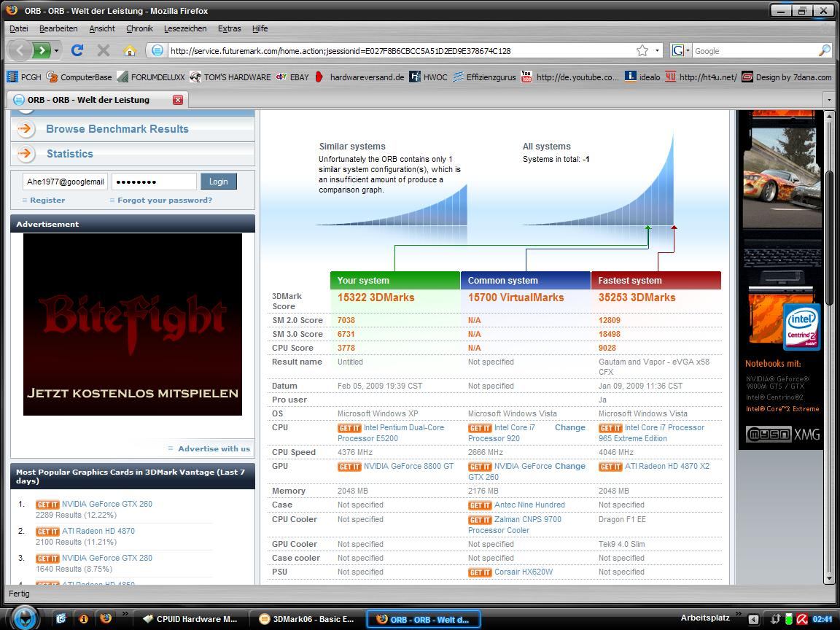Image resolution: width=840 pixels, height=630 pixels.
Task: Open the hardwareversand.de bookmark
Action: 359,77
